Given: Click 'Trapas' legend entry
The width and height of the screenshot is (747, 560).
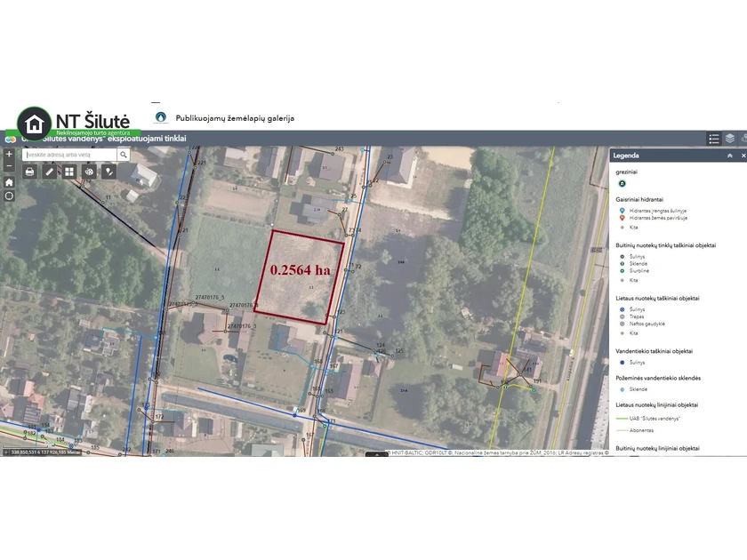Looking at the screenshot, I should pyautogui.click(x=637, y=316).
